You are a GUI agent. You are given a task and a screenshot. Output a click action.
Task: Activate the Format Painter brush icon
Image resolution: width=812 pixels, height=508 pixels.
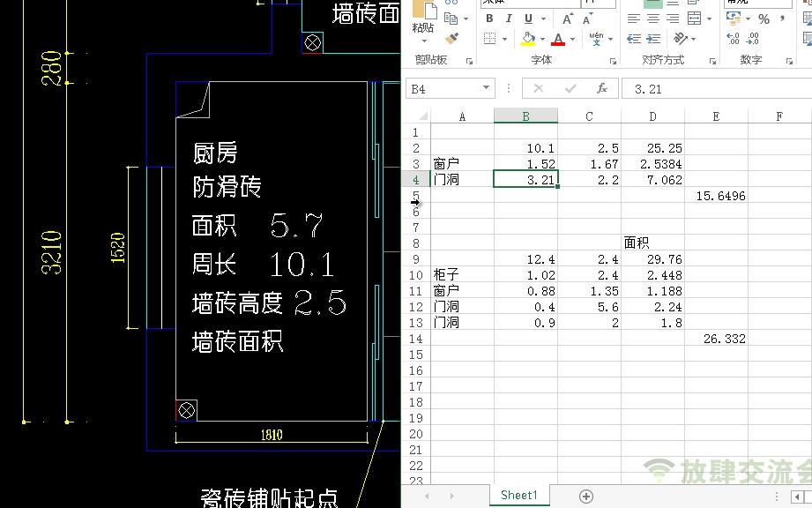pos(452,38)
